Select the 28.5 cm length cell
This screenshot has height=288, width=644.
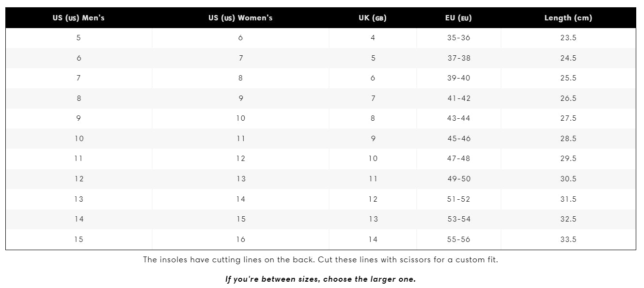pos(568,139)
